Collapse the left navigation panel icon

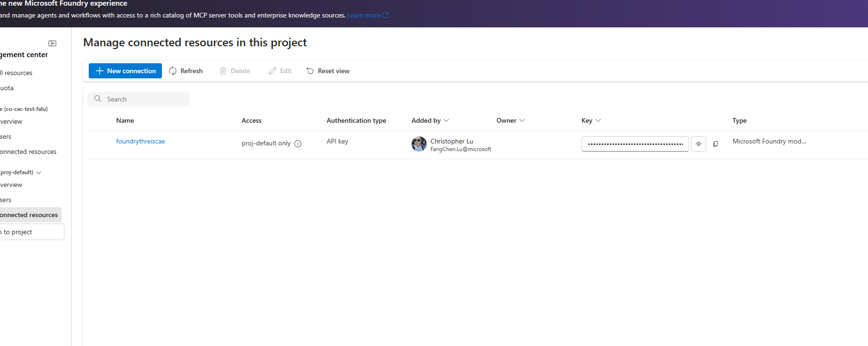(x=52, y=43)
